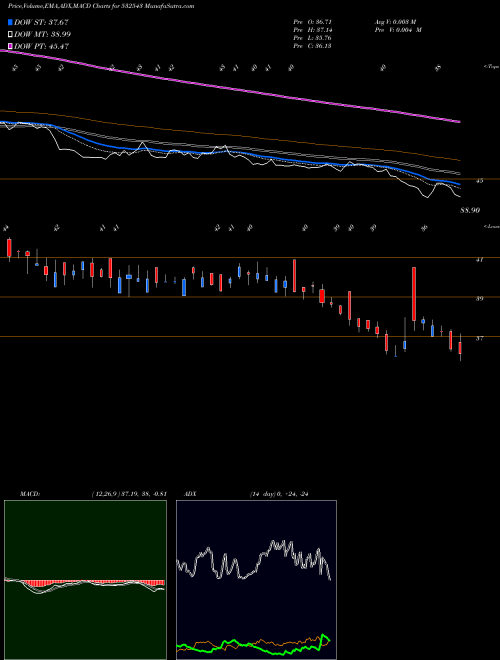Select the 'DOW ST: 37.67' legend text
The image size is (500, 660).
41,22
